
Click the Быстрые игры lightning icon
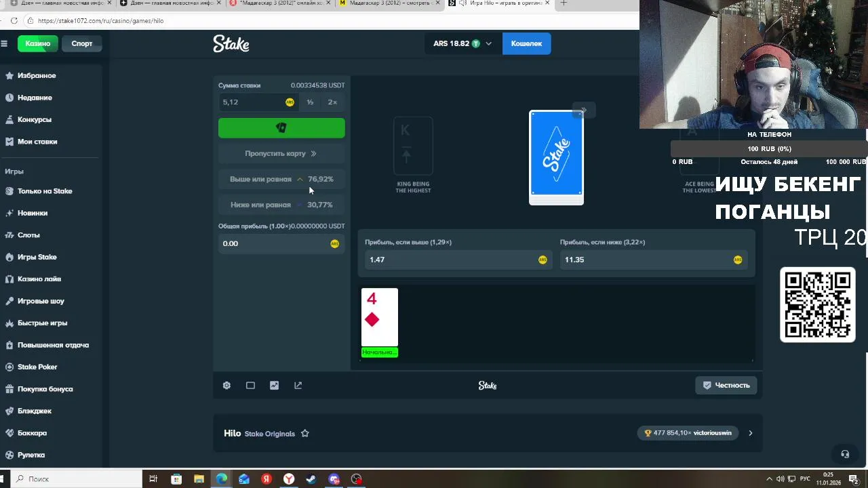[x=9, y=323]
